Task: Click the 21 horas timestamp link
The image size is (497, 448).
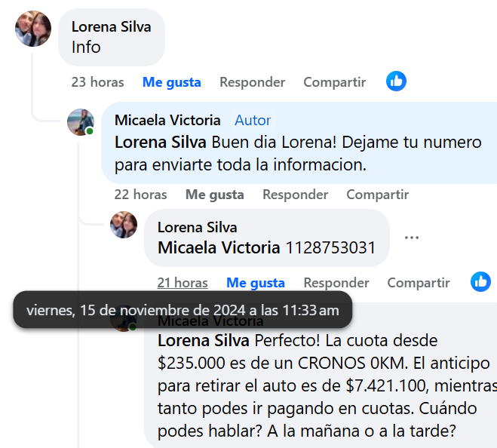Action: (x=183, y=283)
